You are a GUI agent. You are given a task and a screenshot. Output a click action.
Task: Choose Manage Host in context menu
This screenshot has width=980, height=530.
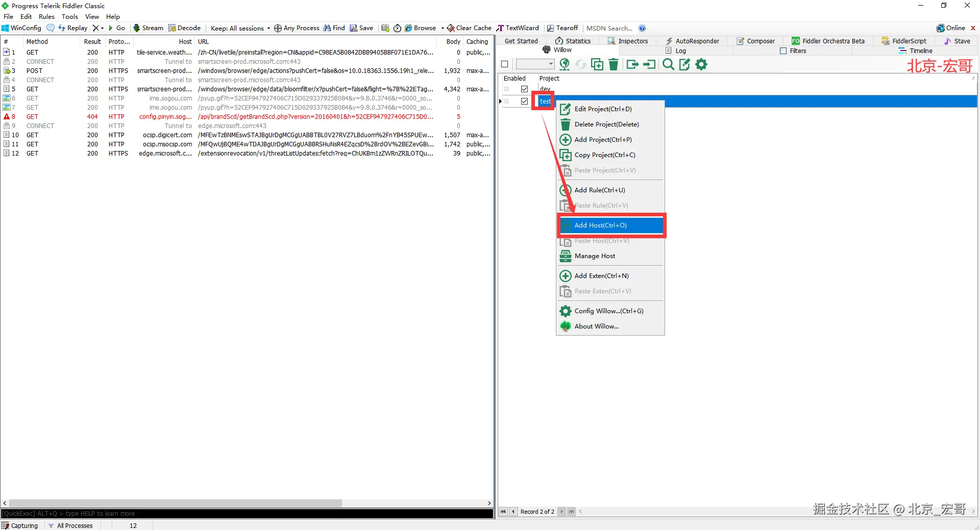(610, 256)
